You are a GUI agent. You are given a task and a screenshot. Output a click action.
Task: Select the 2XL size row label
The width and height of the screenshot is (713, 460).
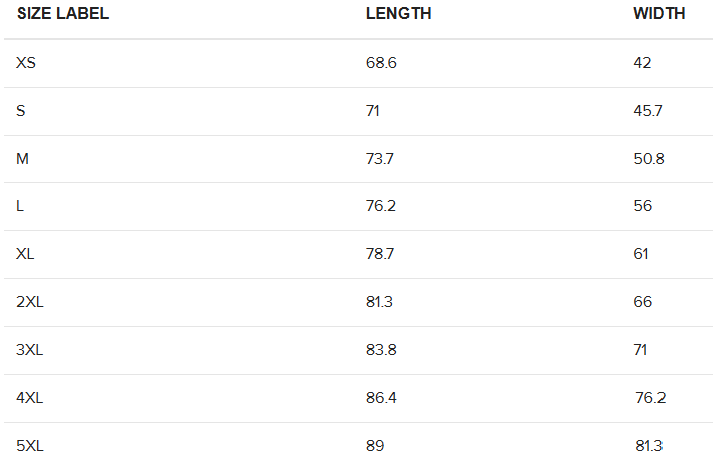(x=30, y=302)
